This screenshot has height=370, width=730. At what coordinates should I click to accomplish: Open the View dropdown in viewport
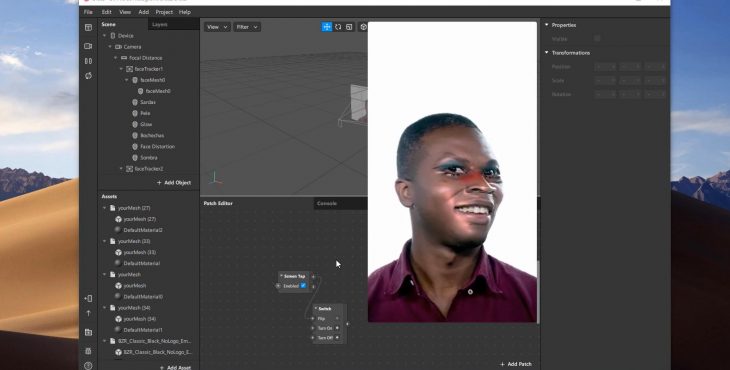[217, 27]
